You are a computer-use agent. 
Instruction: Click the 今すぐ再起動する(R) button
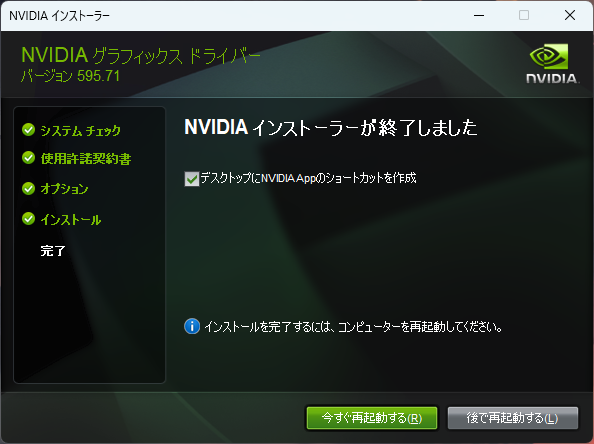(x=372, y=418)
